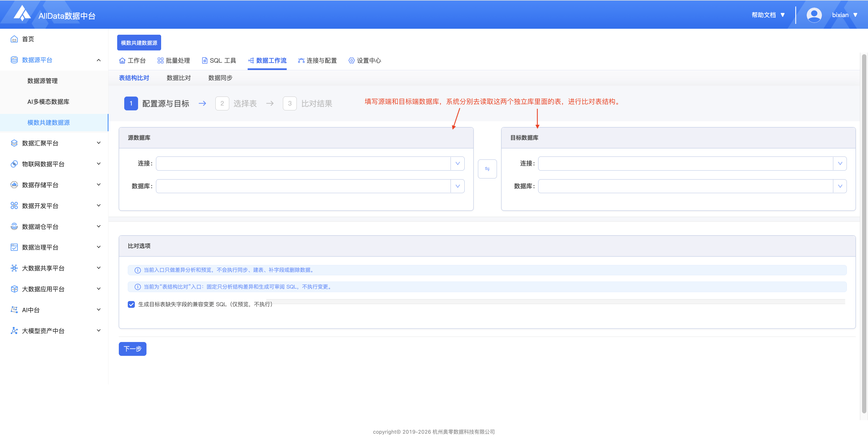868x441 pixels.
Task: Collapse the 数据源平台 menu chevron
Action: point(99,60)
